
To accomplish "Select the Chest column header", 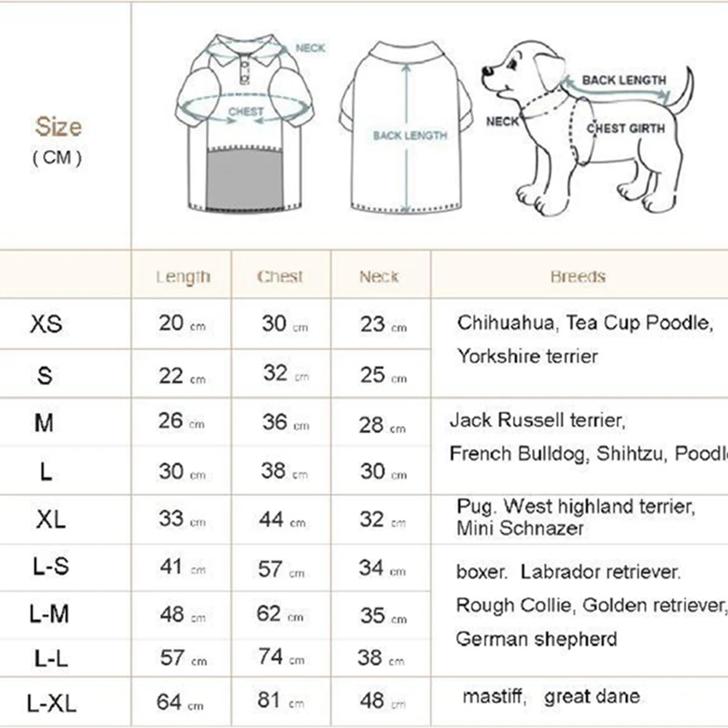I will pos(280,277).
